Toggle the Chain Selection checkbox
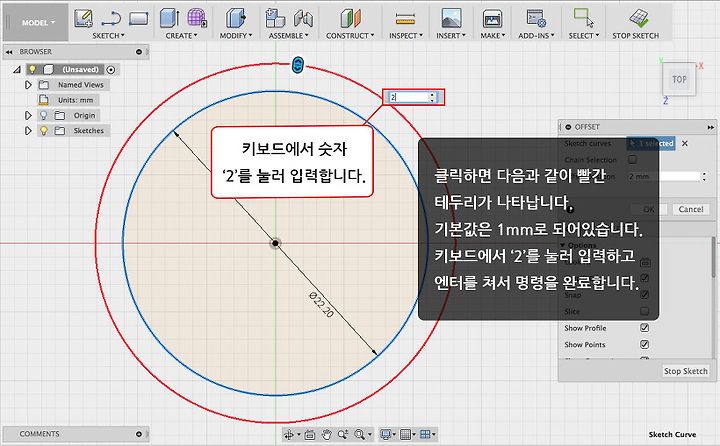This screenshot has width=720, height=446. (632, 159)
